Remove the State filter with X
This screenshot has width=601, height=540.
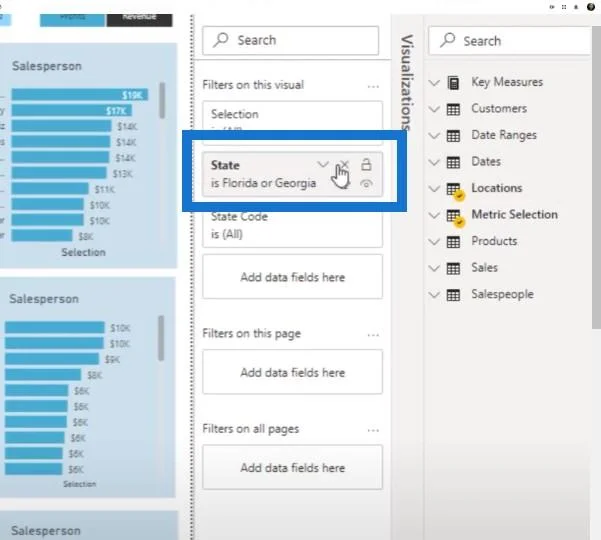click(x=345, y=165)
